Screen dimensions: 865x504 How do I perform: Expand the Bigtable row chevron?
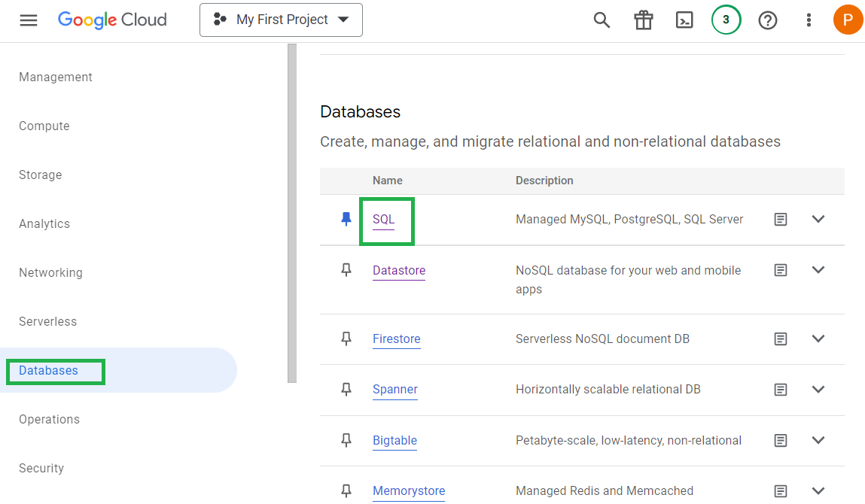coord(818,440)
